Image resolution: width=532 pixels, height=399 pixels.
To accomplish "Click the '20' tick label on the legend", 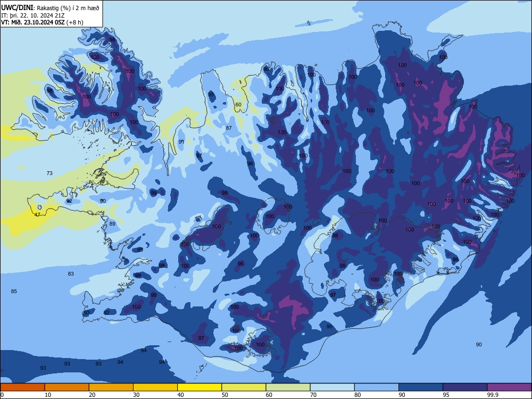I will coord(92,395).
